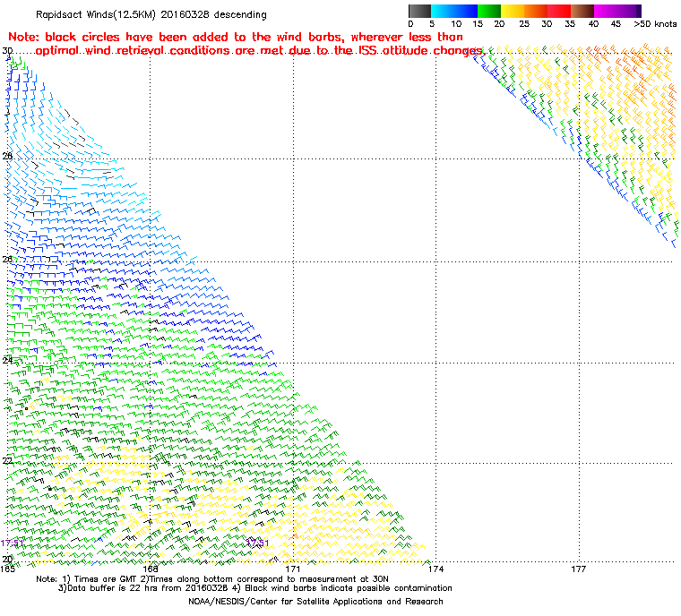
Task: Pick the magenta 40-45 knots legend segment
Action: pos(606,11)
